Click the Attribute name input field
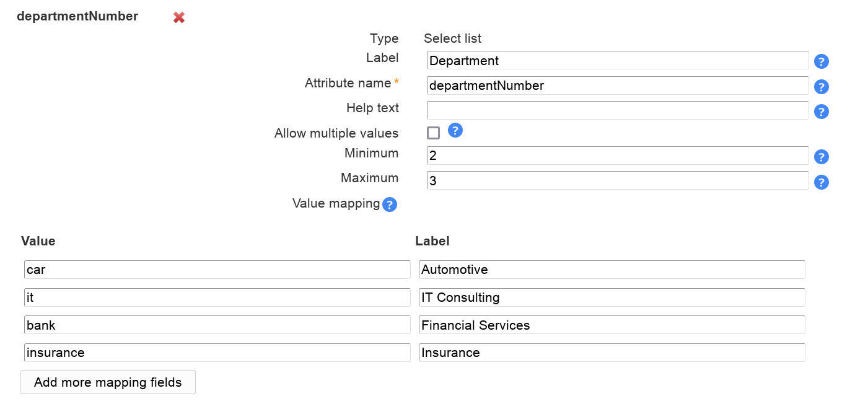868x409 pixels. click(x=617, y=86)
